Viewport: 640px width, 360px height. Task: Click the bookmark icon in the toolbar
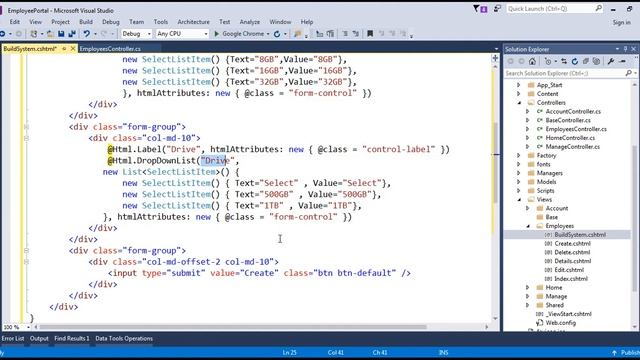pos(370,34)
